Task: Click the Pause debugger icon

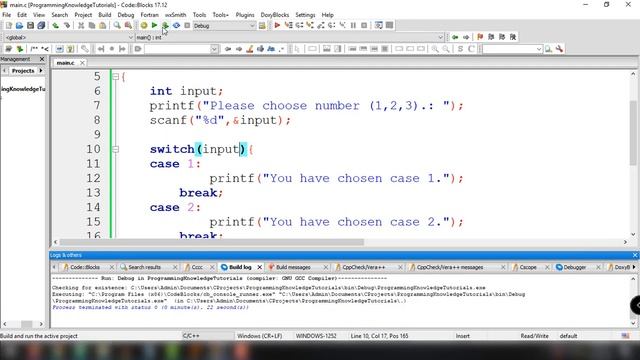Action: pyautogui.click(x=353, y=25)
